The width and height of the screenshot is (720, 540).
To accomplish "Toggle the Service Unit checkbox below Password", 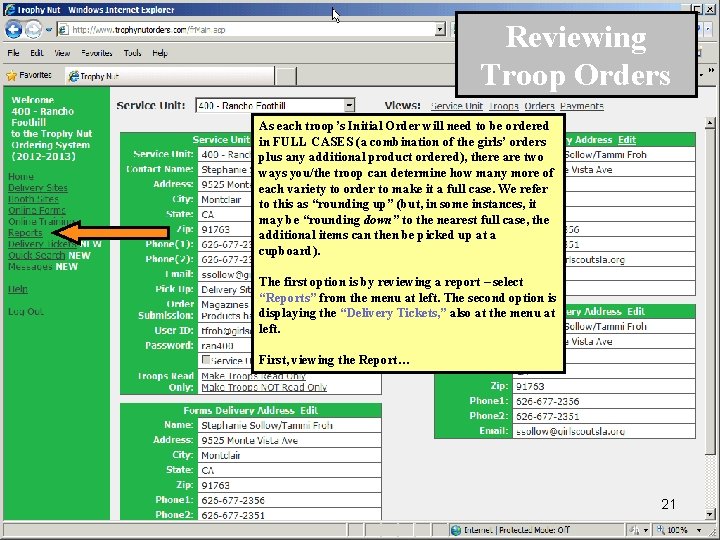I will (206, 360).
